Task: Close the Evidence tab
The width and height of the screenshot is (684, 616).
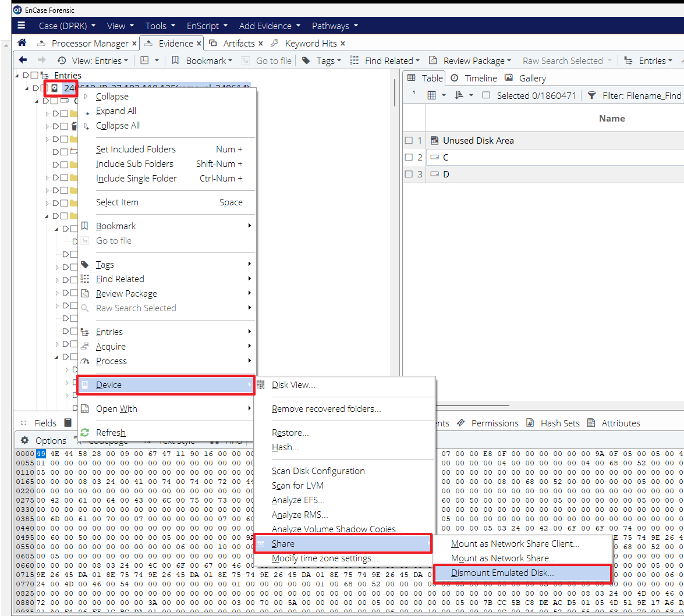Action: coord(199,43)
